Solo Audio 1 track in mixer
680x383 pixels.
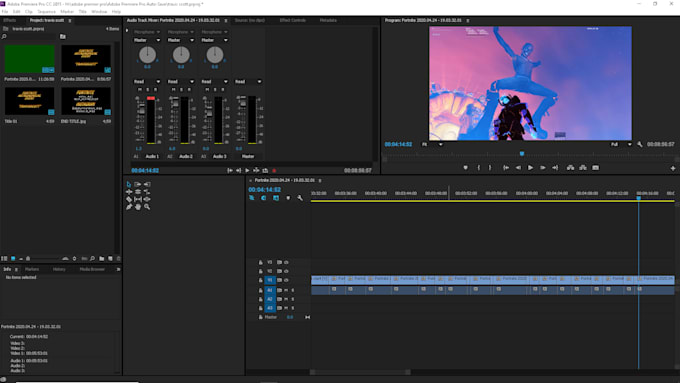pyautogui.click(x=147, y=89)
